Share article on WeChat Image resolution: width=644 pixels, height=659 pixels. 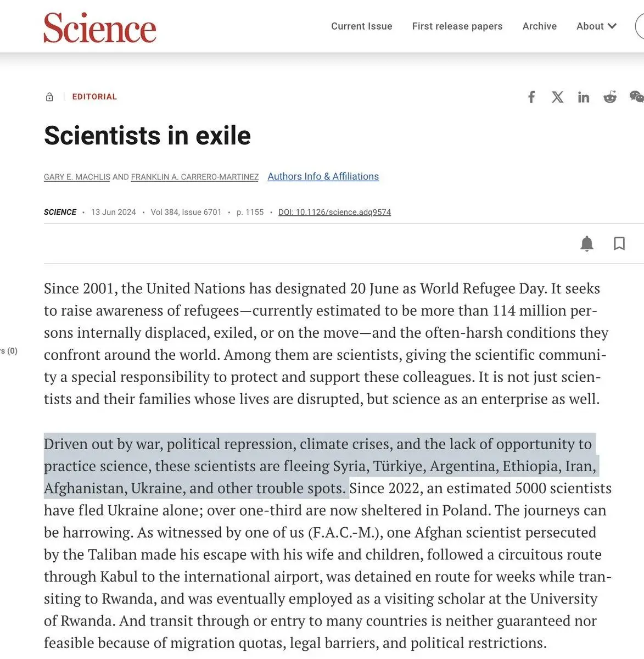636,97
